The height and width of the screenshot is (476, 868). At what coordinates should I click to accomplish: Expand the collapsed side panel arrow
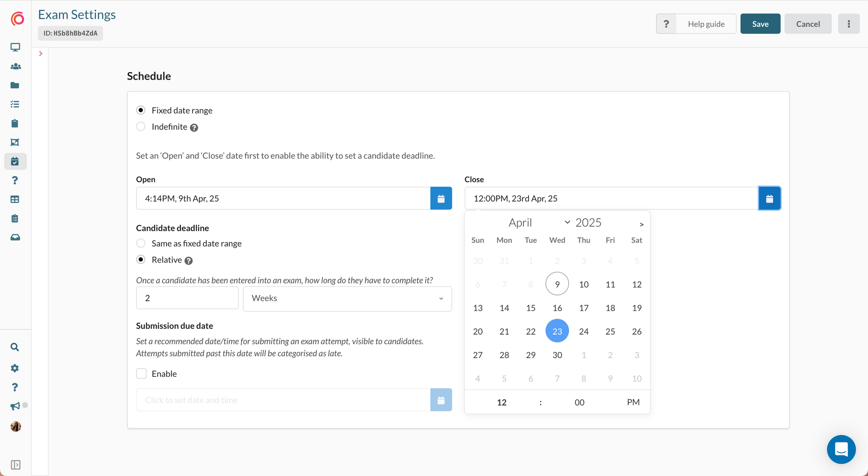click(41, 53)
